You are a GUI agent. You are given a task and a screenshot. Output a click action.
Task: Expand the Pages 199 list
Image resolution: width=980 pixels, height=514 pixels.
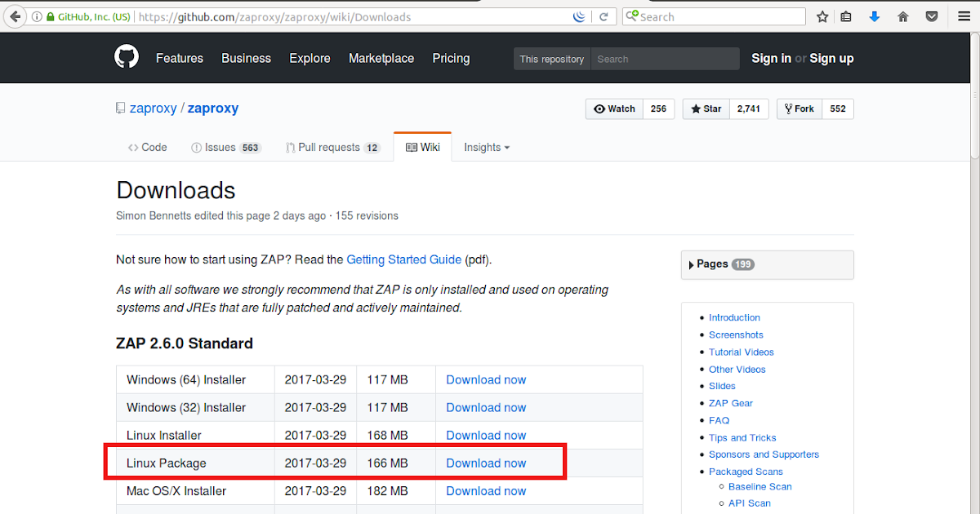767,264
